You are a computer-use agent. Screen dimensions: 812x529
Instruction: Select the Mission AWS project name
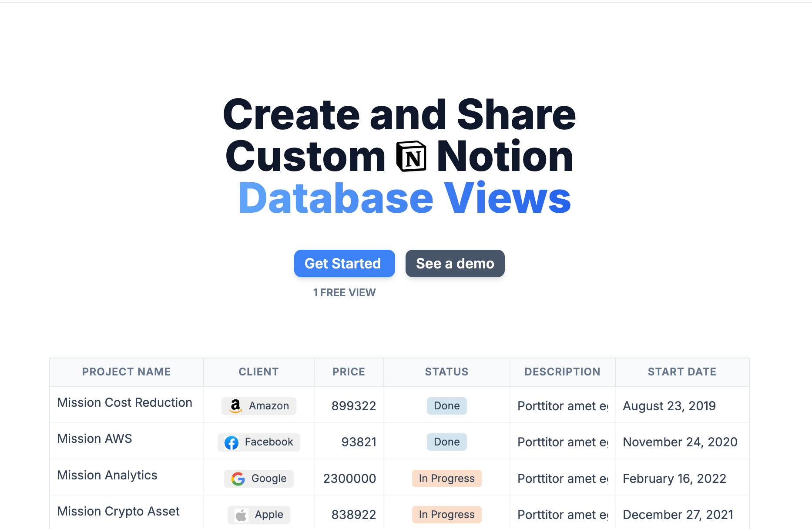(94, 439)
